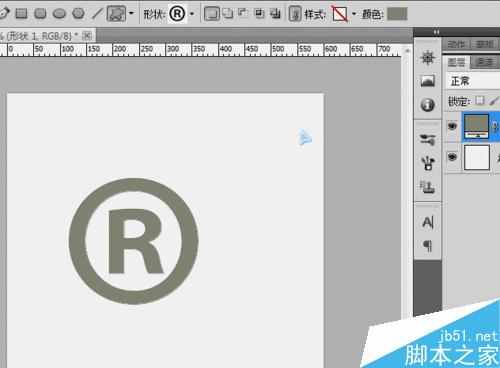Close the 形状 1 document tab
The width and height of the screenshot is (500, 368).
coord(87,35)
